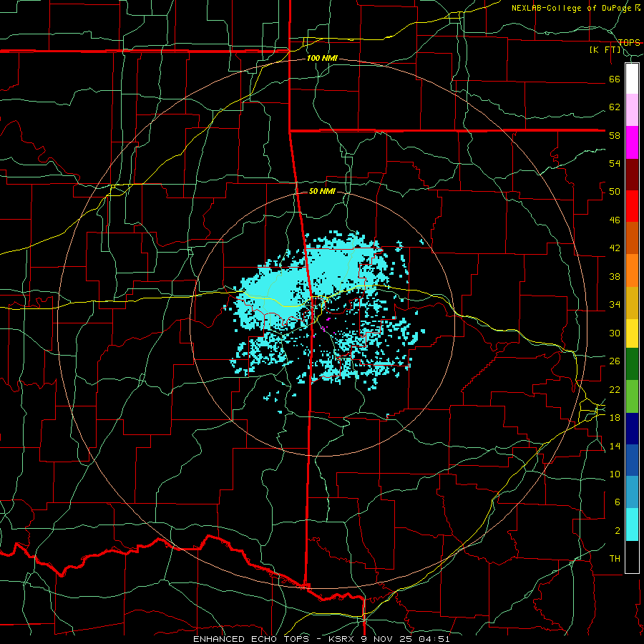Click the legend value '62'
Screen dimensions: 644x644
[615, 107]
